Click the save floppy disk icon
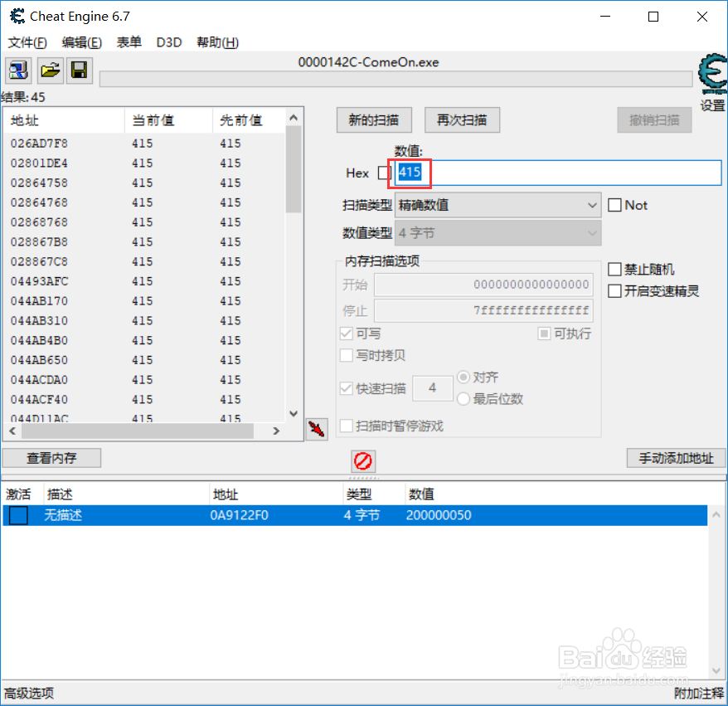 pyautogui.click(x=80, y=71)
